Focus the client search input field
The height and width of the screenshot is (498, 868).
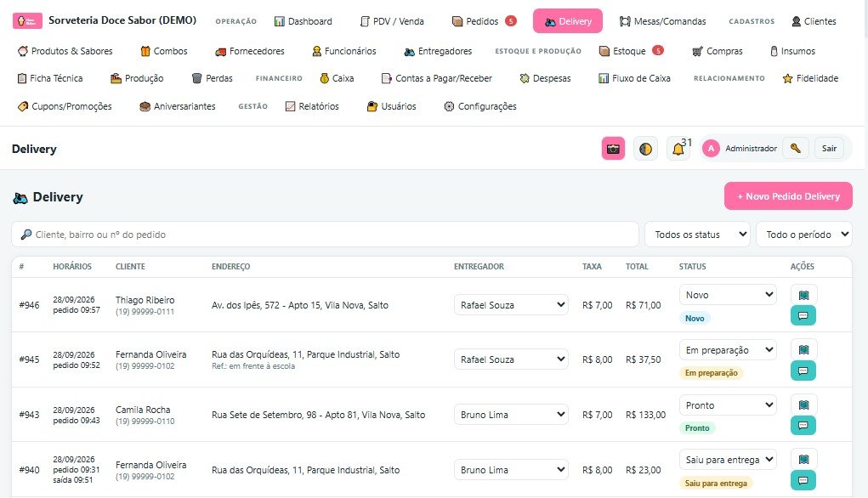[x=325, y=235]
